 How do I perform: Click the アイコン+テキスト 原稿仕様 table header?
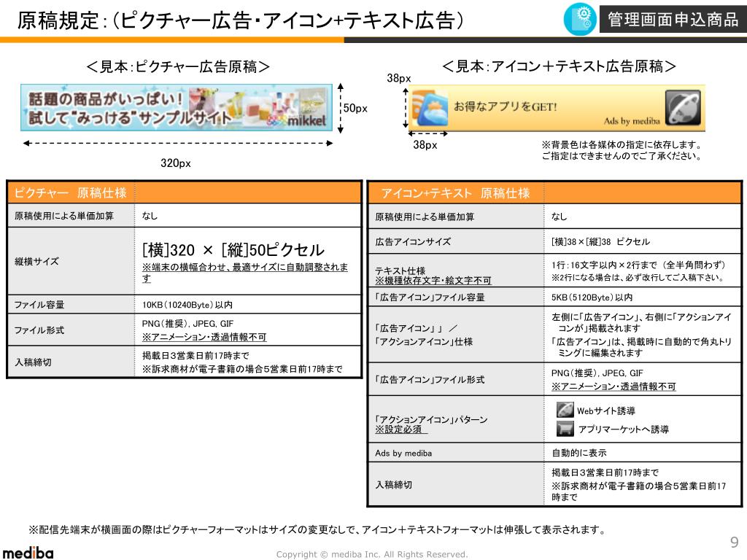pos(455,193)
